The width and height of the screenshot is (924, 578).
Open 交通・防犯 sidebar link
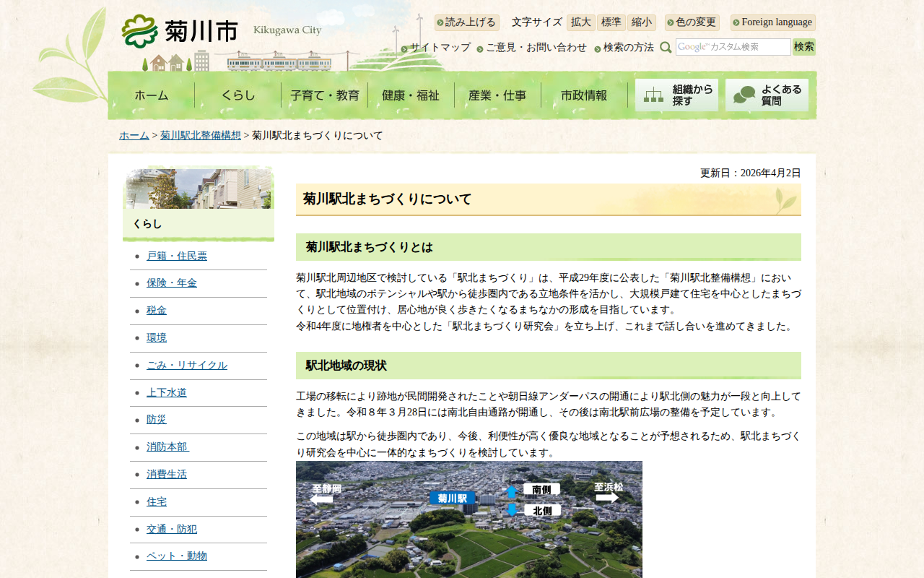[172, 530]
